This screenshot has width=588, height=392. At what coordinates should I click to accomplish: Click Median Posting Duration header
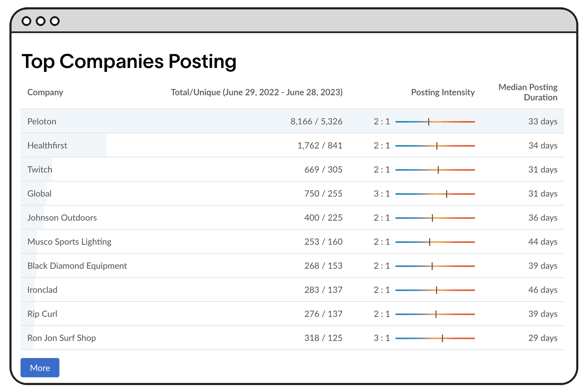tap(528, 92)
